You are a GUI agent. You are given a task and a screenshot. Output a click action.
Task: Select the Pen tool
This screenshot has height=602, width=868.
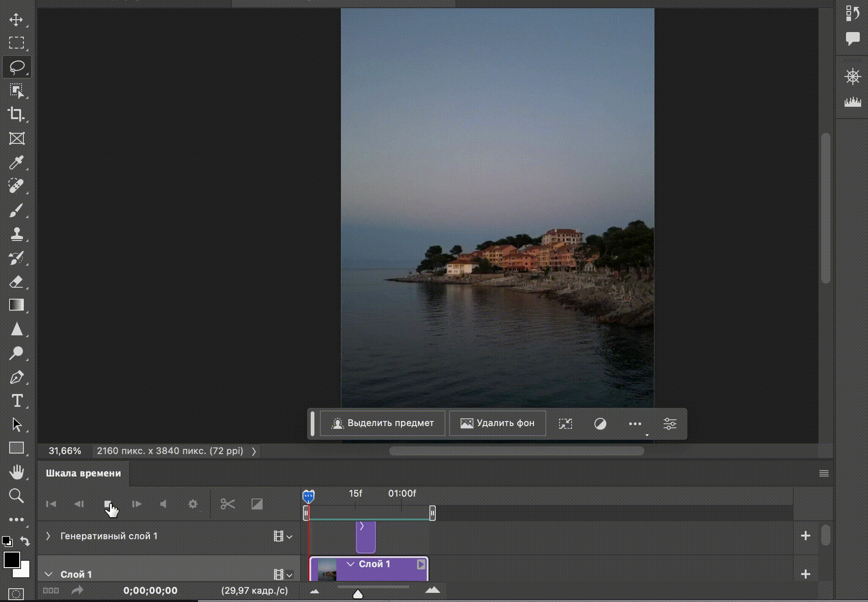click(16, 377)
